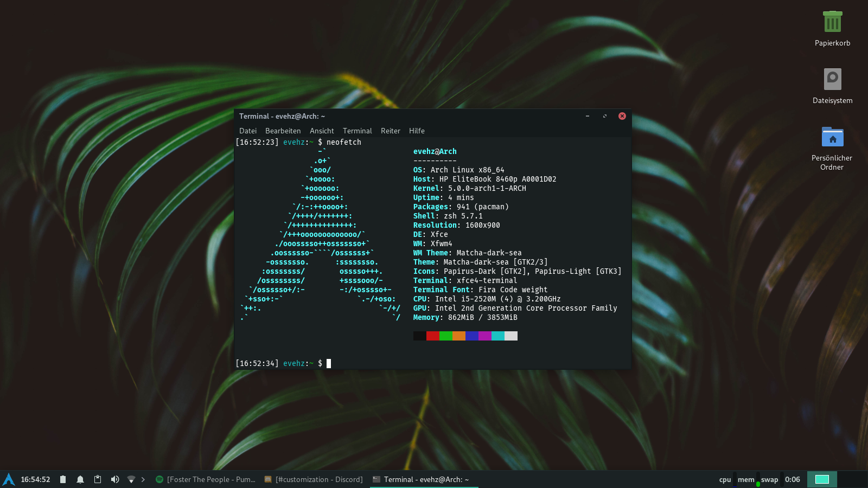Screen dimensions: 868x488
Task: Select the active workspace in pager
Action: (822, 479)
